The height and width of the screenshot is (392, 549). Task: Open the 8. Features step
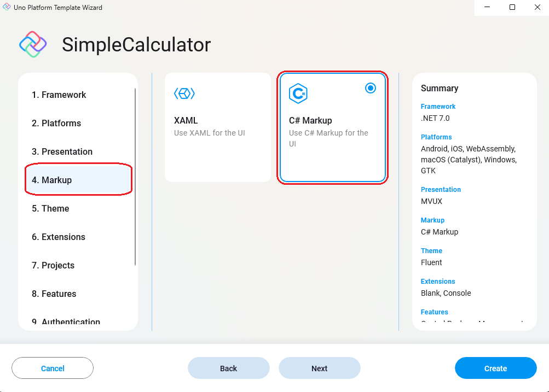pyautogui.click(x=54, y=294)
